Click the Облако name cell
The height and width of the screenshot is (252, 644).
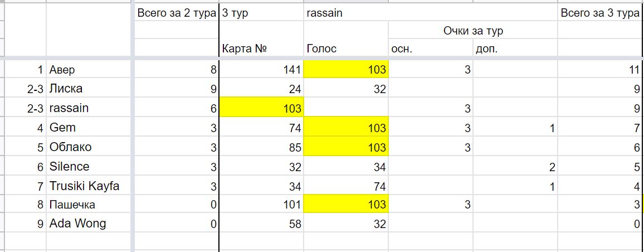[x=90, y=147]
